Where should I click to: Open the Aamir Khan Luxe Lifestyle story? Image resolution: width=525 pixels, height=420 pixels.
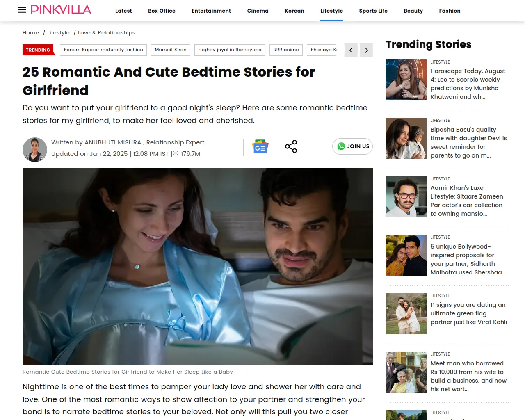click(467, 201)
